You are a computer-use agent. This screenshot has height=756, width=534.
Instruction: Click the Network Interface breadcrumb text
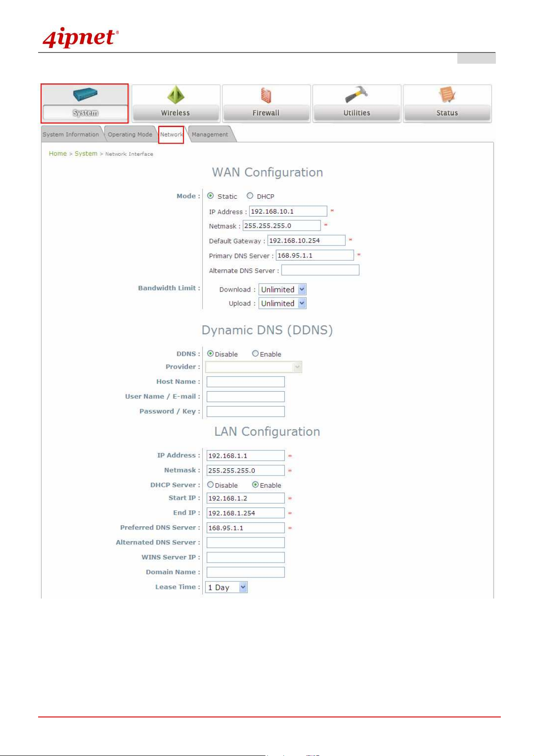[129, 154]
